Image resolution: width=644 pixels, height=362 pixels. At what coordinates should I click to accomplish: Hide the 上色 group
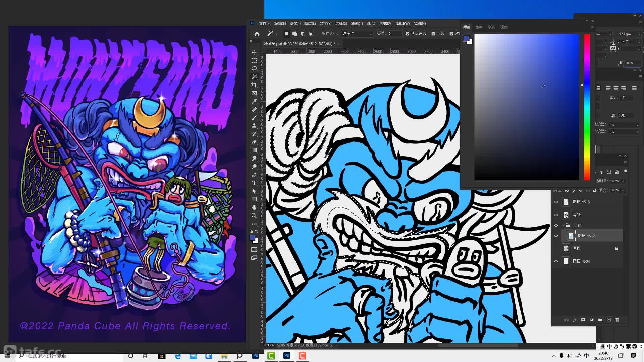click(556, 225)
